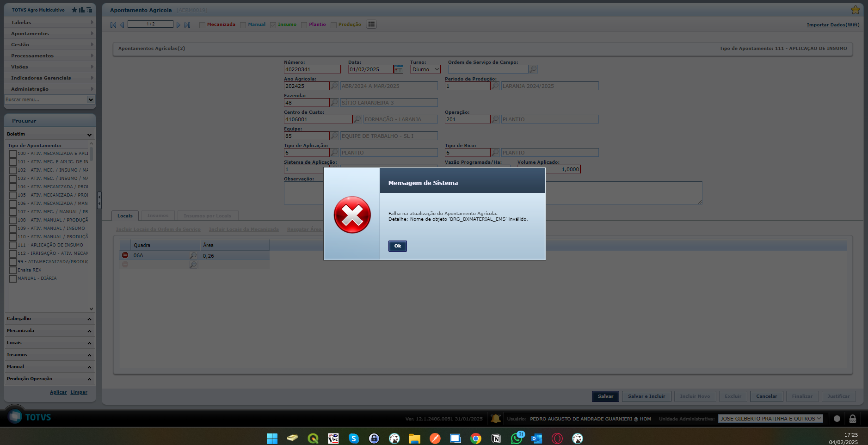The height and width of the screenshot is (445, 868).
Task: Open Operação lookup magnifier
Action: pyautogui.click(x=495, y=119)
